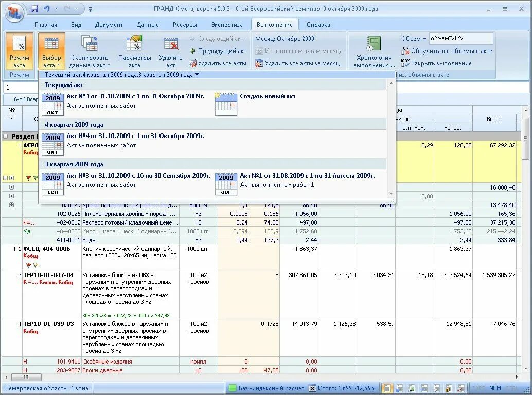
Task: Click main vertical scrollbar thumb
Action: 525,139
